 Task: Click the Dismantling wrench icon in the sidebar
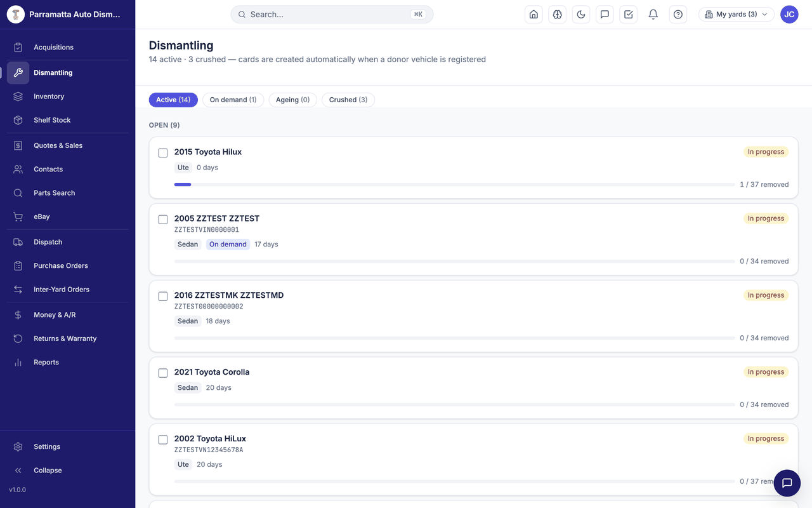(18, 72)
